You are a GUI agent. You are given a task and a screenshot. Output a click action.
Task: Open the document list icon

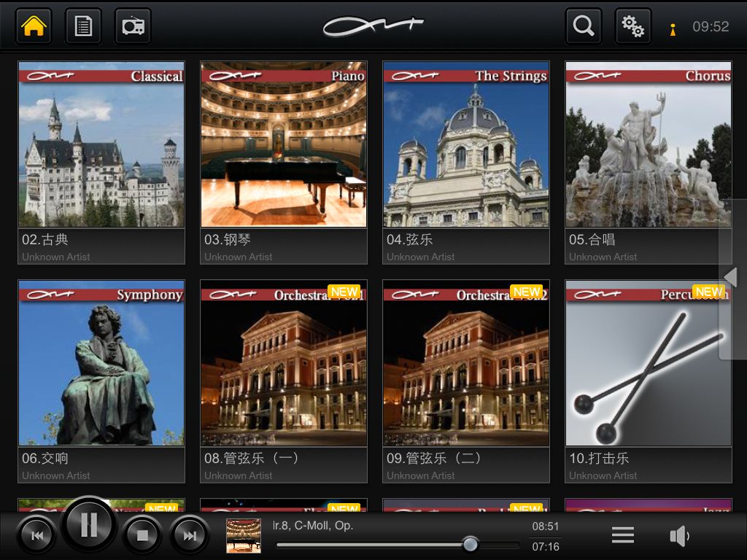click(83, 26)
